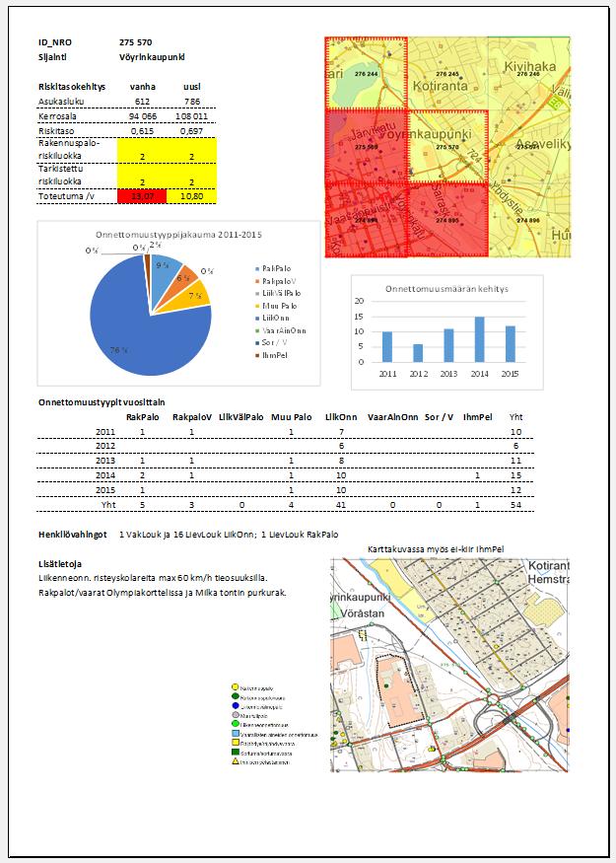The image size is (616, 863).
Task: Click the Vöråstan label on the lower map
Action: click(x=363, y=613)
